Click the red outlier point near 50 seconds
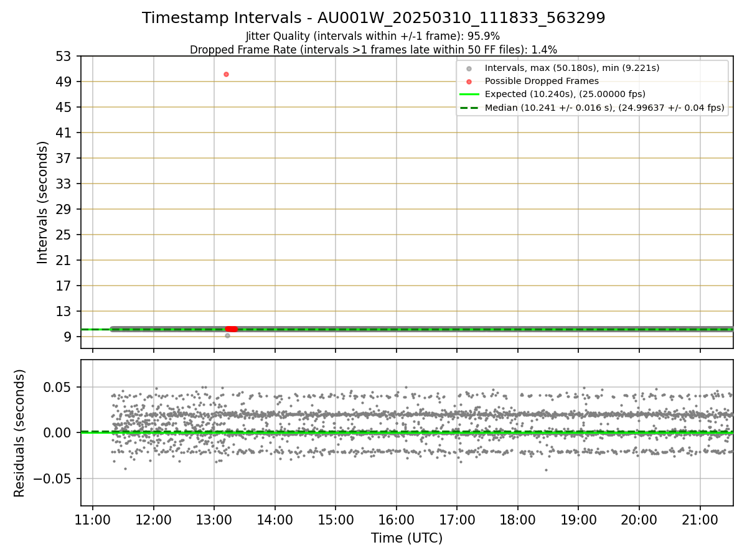 tap(226, 74)
